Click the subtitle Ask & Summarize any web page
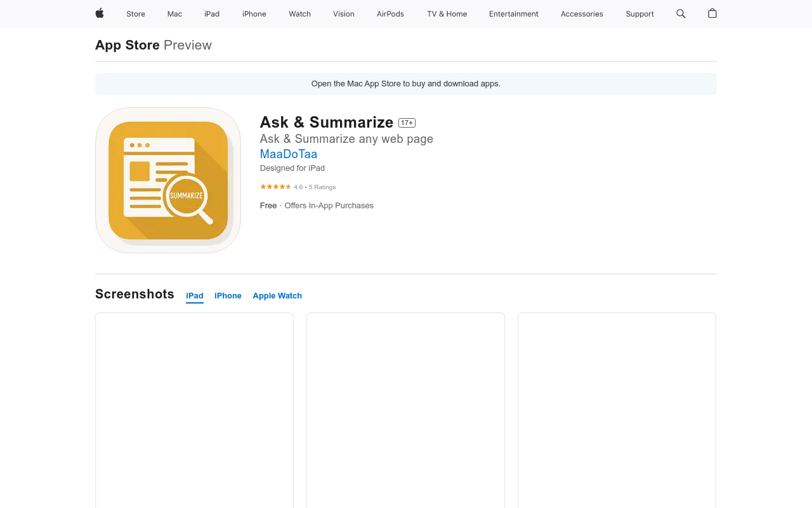 tap(346, 139)
